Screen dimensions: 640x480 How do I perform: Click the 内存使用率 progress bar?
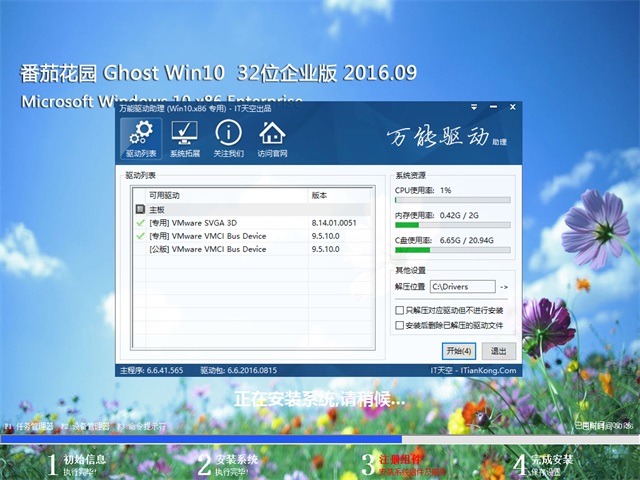[x=453, y=225]
